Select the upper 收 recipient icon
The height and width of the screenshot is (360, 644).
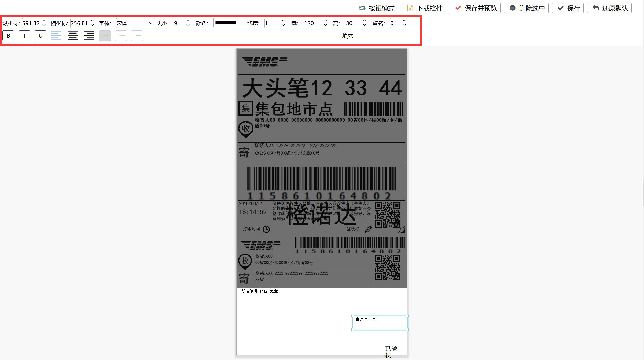[246, 129]
